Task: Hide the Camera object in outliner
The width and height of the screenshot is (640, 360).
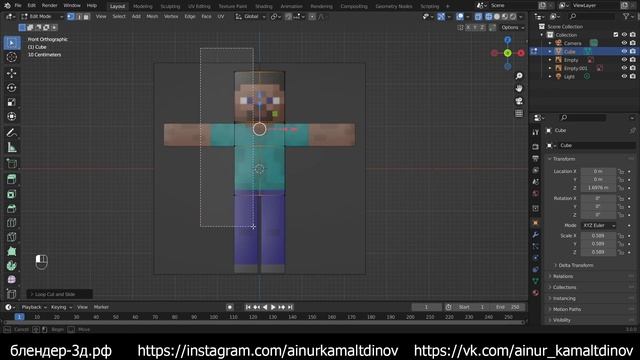Action: (624, 43)
